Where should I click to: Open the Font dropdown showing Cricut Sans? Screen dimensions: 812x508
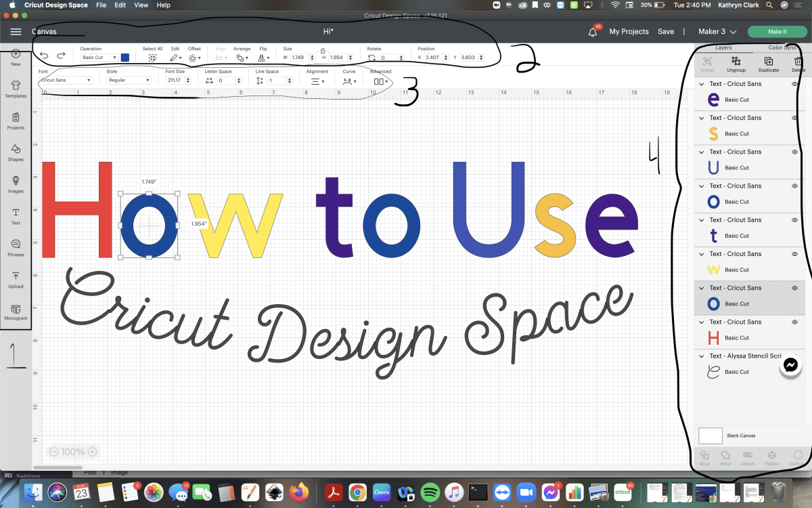[66, 80]
